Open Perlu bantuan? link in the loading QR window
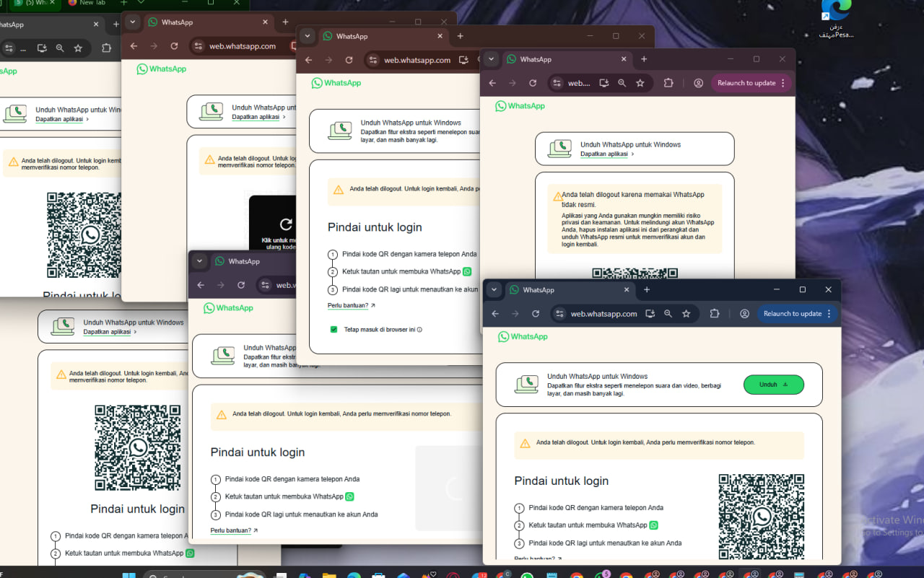The image size is (924, 578). [234, 530]
